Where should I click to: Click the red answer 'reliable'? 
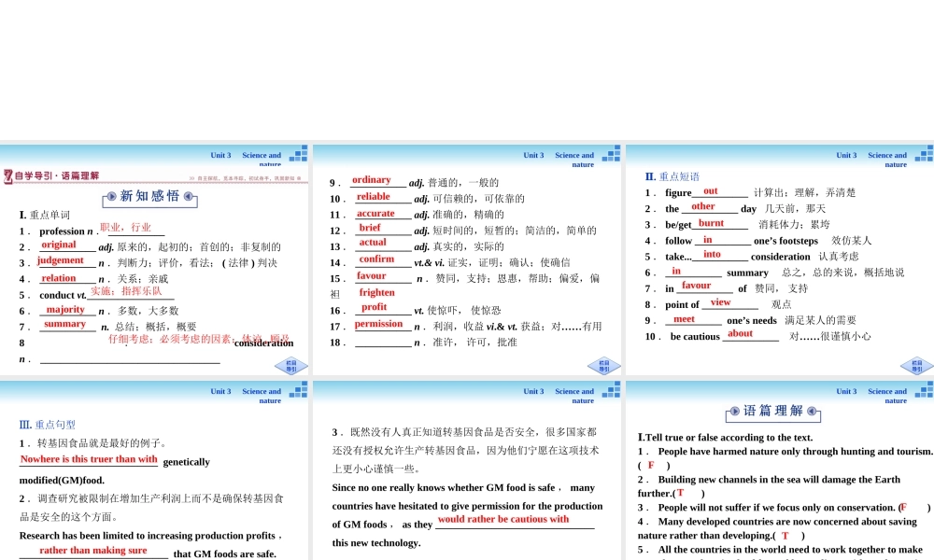coord(374,196)
